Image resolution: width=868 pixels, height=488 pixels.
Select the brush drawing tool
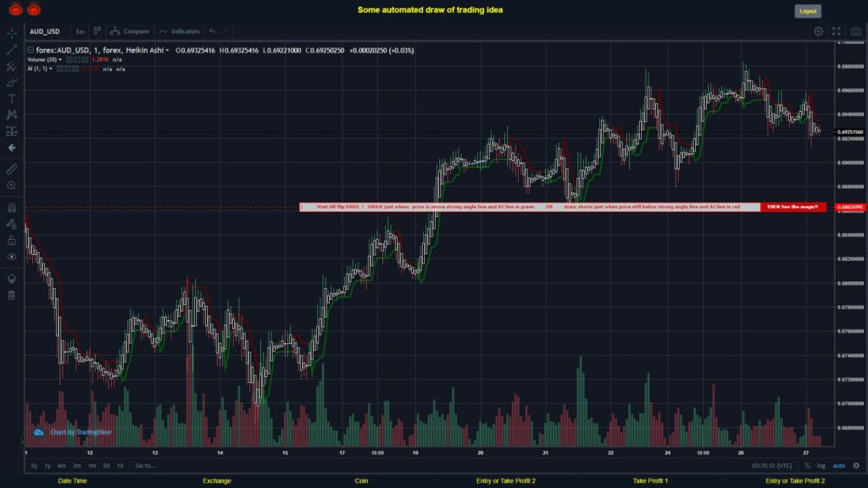coord(12,82)
